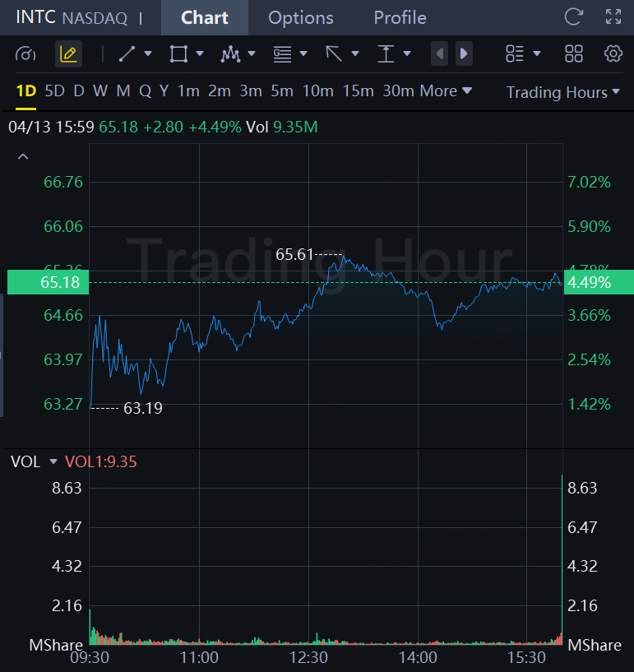Viewport: 634px width, 672px height.
Task: Expand Fibonacci levels tool dropdown
Action: 303,54
